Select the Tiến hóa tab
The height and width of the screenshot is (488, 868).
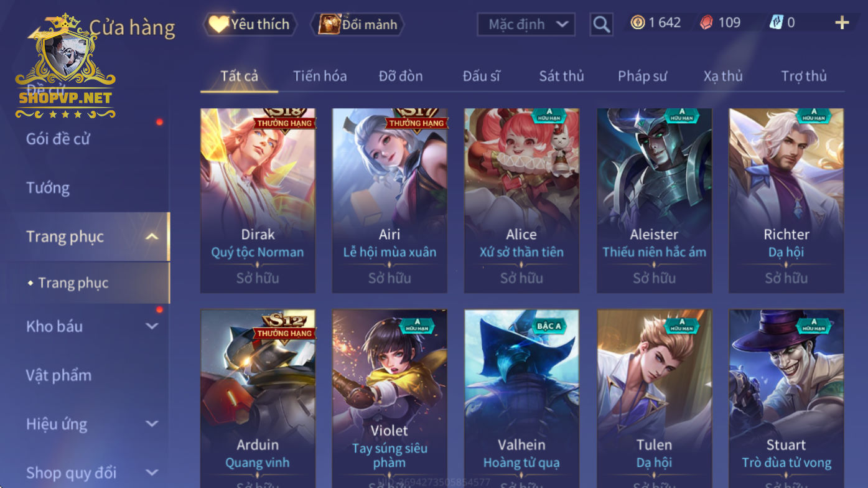coord(320,76)
